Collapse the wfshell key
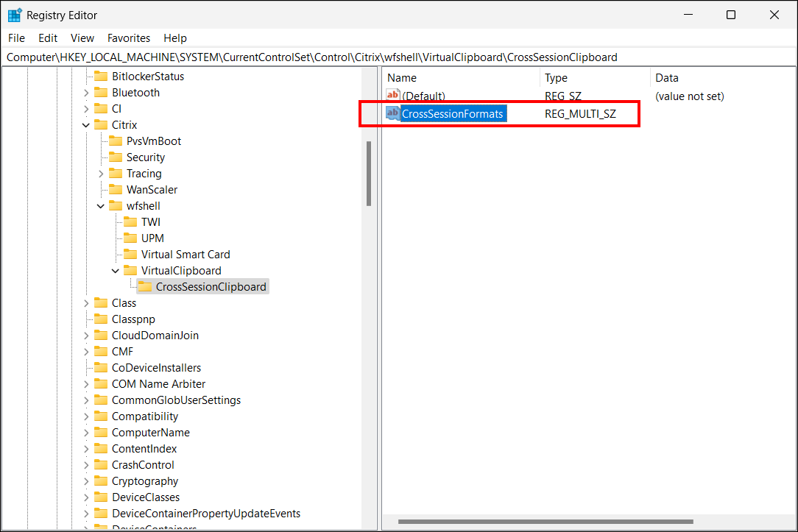The width and height of the screenshot is (798, 532). click(x=101, y=206)
